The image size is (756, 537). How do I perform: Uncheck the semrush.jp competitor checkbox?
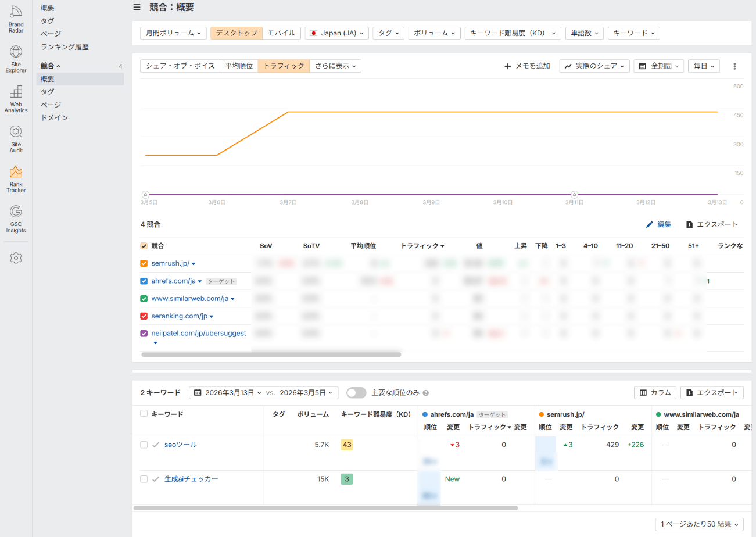[144, 263]
